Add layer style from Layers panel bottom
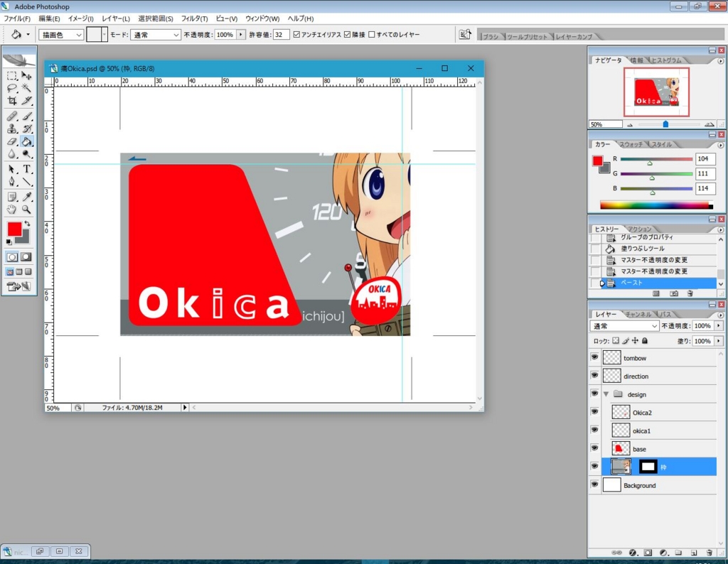Image resolution: width=728 pixels, height=564 pixels. 632,553
